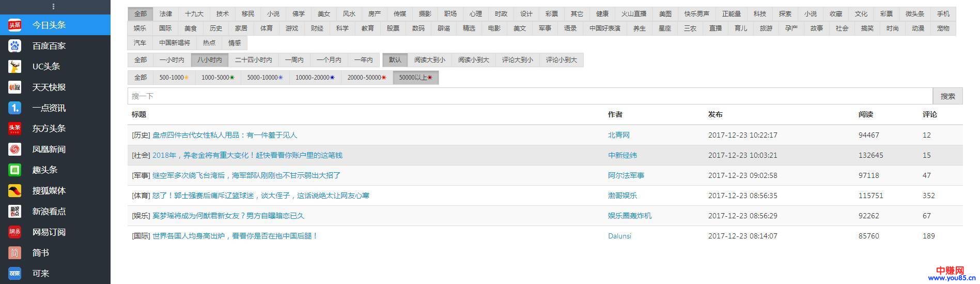Click the 天天快报 sidebar icon
980x284 pixels.
point(14,87)
